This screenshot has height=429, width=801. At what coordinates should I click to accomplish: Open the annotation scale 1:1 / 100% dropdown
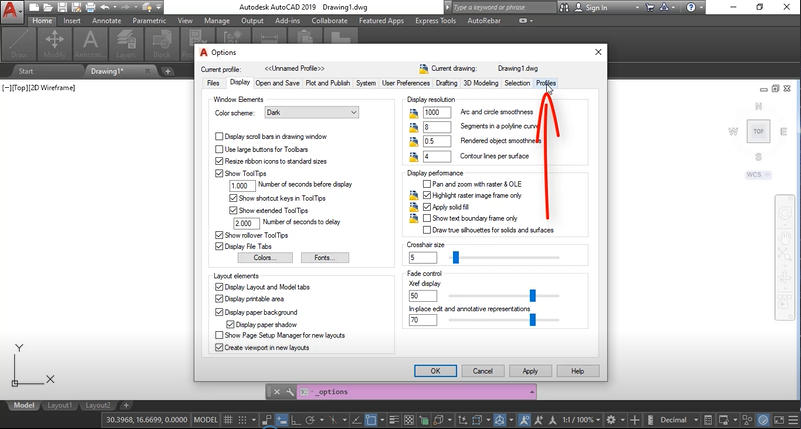pos(583,420)
